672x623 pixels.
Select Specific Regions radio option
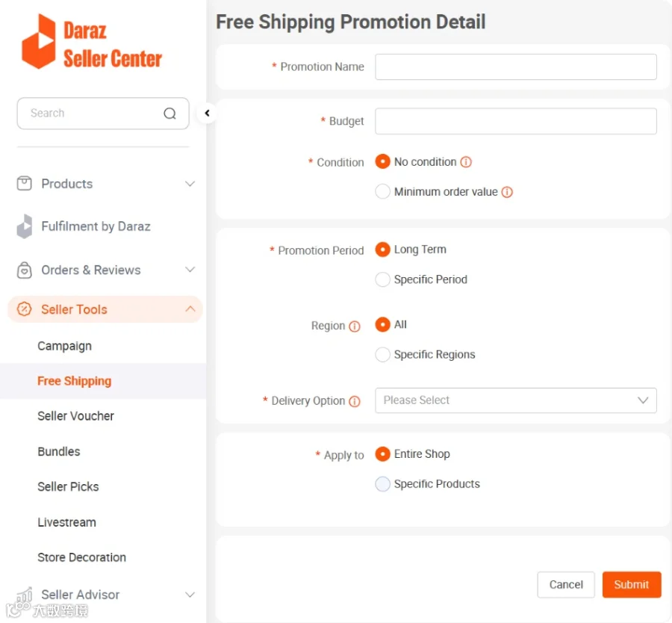click(382, 355)
